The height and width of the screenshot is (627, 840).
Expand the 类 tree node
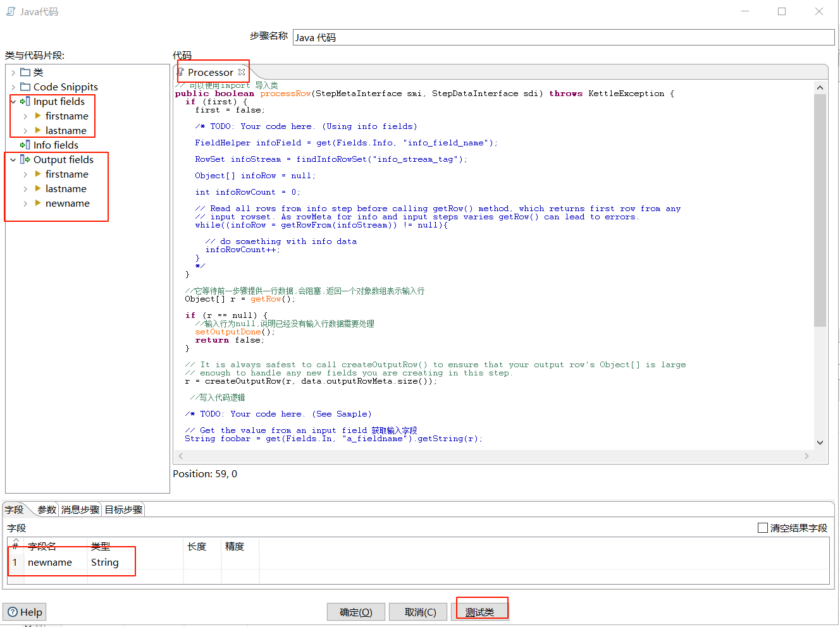[13, 73]
